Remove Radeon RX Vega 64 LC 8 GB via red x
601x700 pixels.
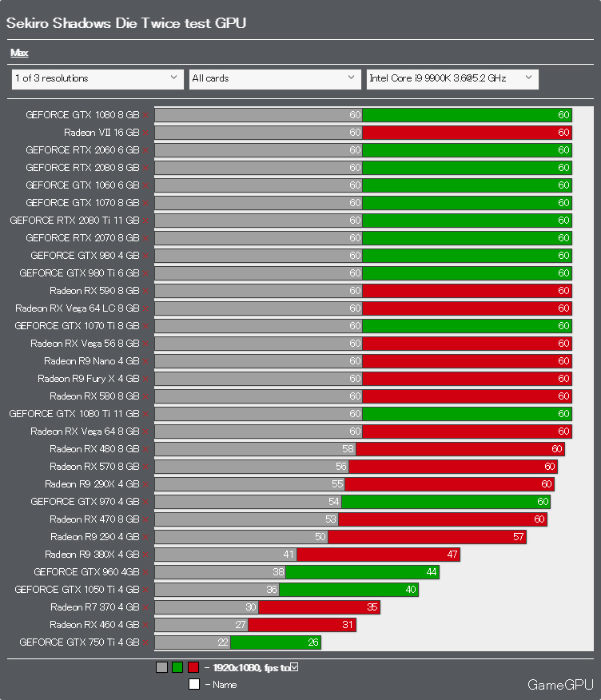click(x=145, y=308)
